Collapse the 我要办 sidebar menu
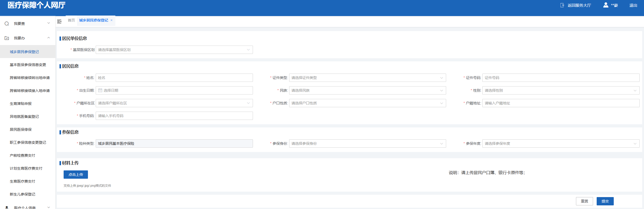The width and height of the screenshot is (644, 209). click(x=48, y=38)
